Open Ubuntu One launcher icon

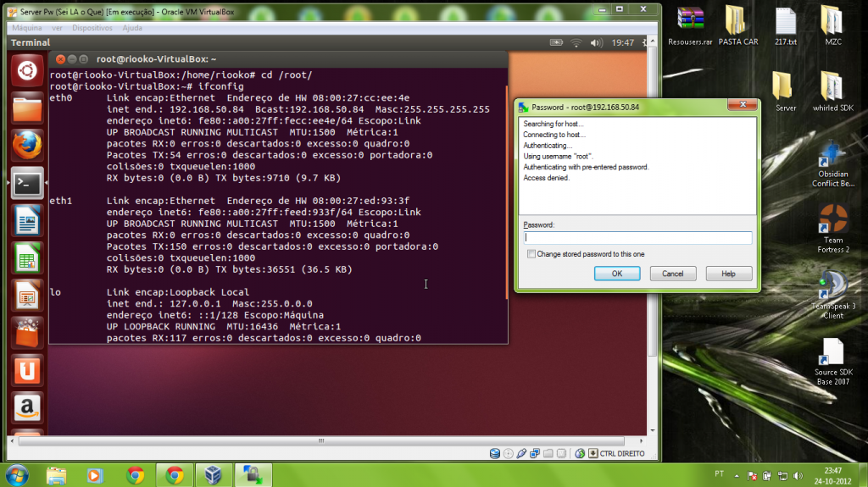pos(27,368)
